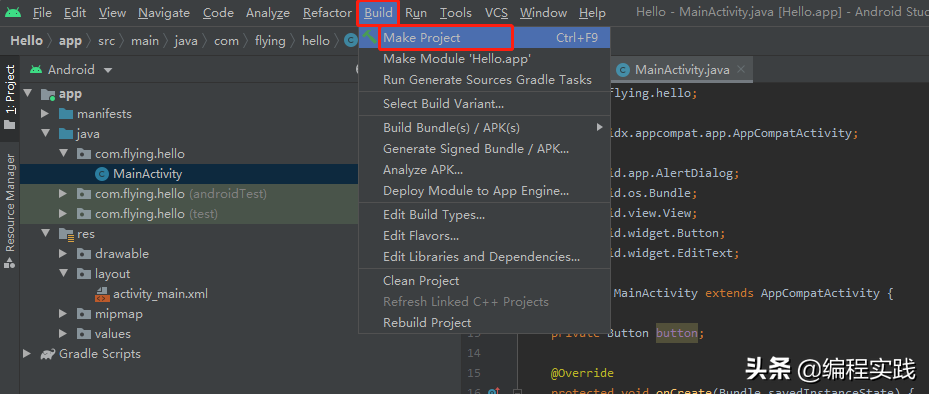929x394 pixels.
Task: Click the flying breadcrumb in navigation bar
Action: point(270,41)
